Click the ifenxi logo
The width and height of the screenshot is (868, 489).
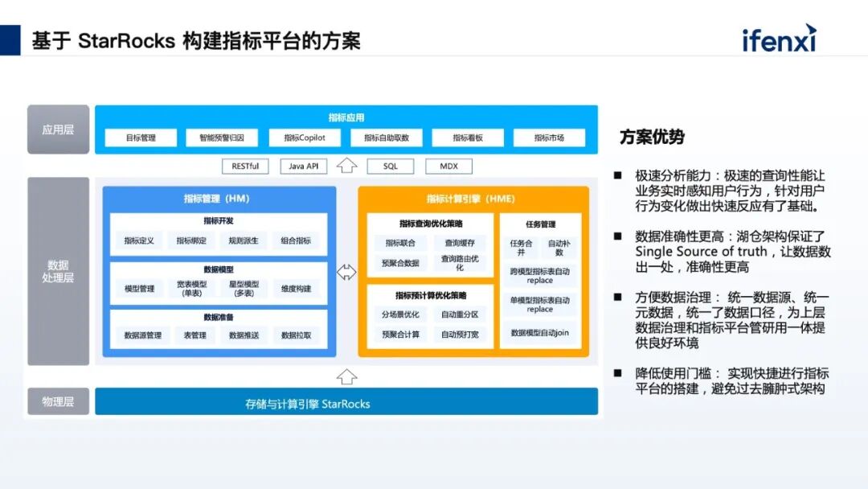779,39
